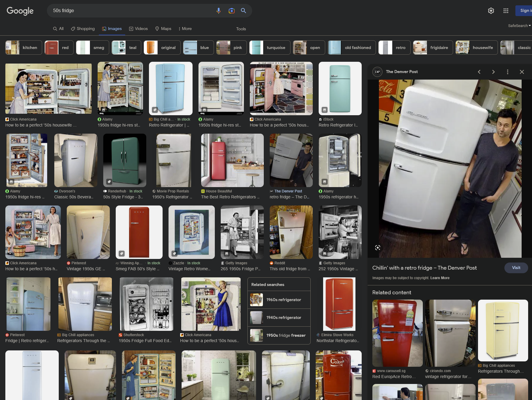
Task: Go to previous image in preview panel
Action: tap(479, 72)
